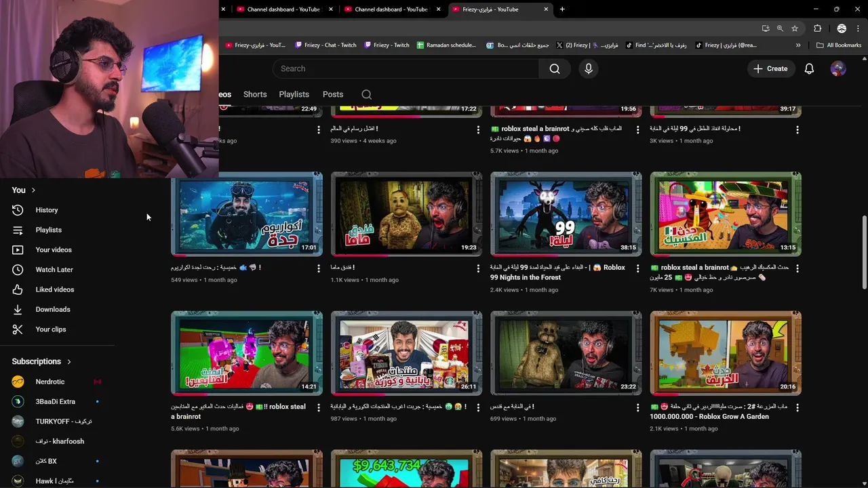Viewport: 868px width, 488px height.
Task: Open the Hawk subscription channel
Action: 56,481
